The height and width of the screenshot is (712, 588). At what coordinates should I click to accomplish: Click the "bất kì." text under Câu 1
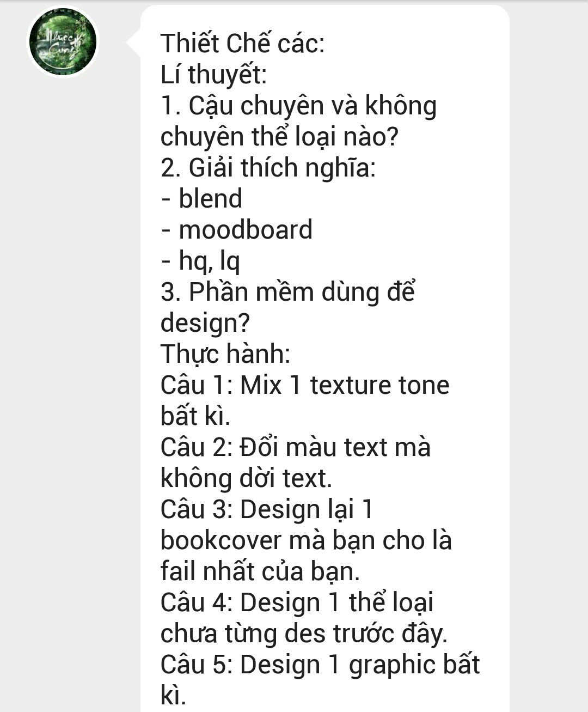point(195,416)
